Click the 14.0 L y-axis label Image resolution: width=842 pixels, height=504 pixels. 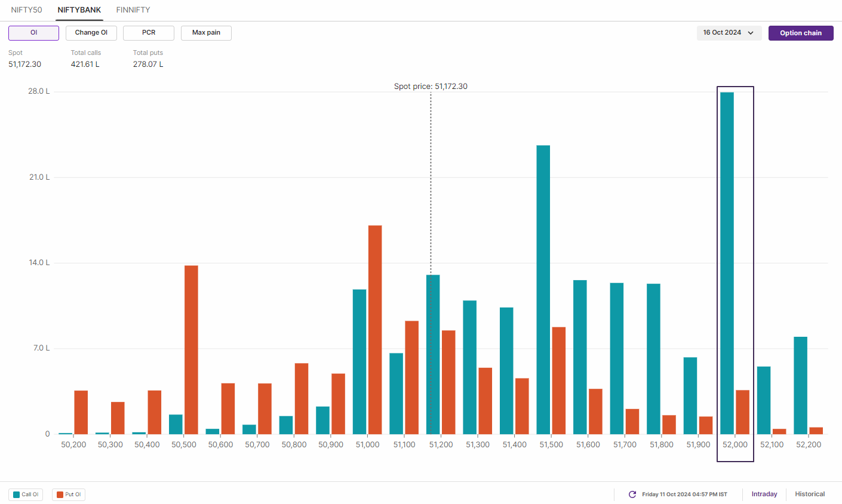(x=39, y=263)
